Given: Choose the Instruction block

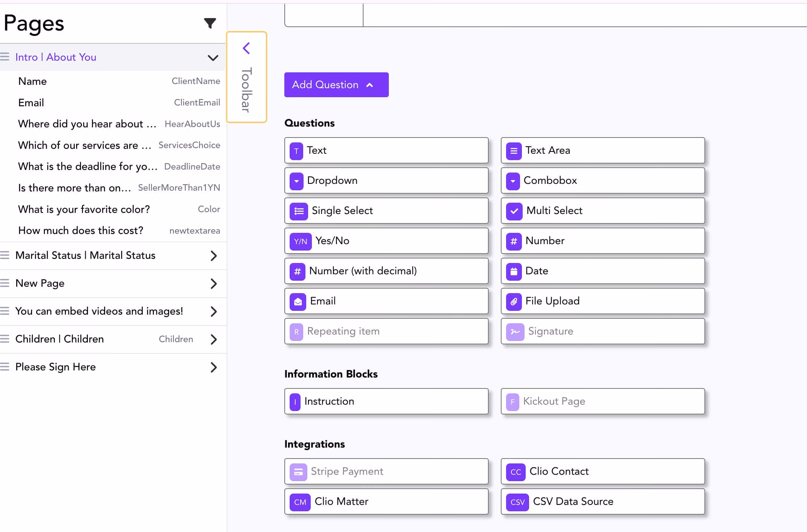Looking at the screenshot, I should click(x=387, y=401).
